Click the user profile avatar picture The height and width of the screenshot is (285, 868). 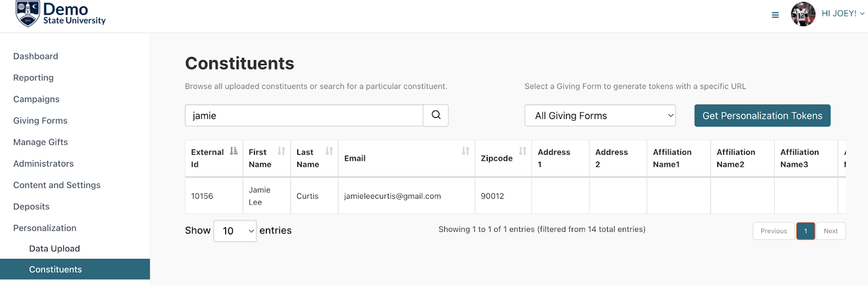803,14
